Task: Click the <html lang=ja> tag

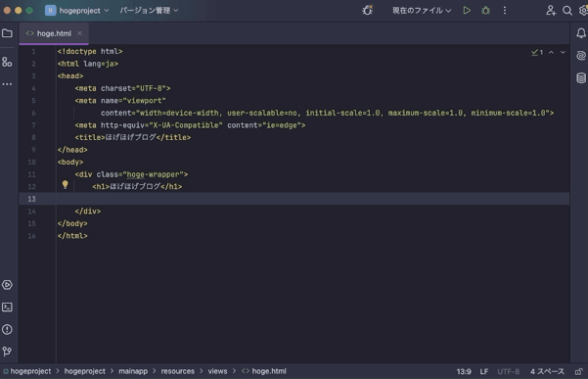Action: click(88, 64)
